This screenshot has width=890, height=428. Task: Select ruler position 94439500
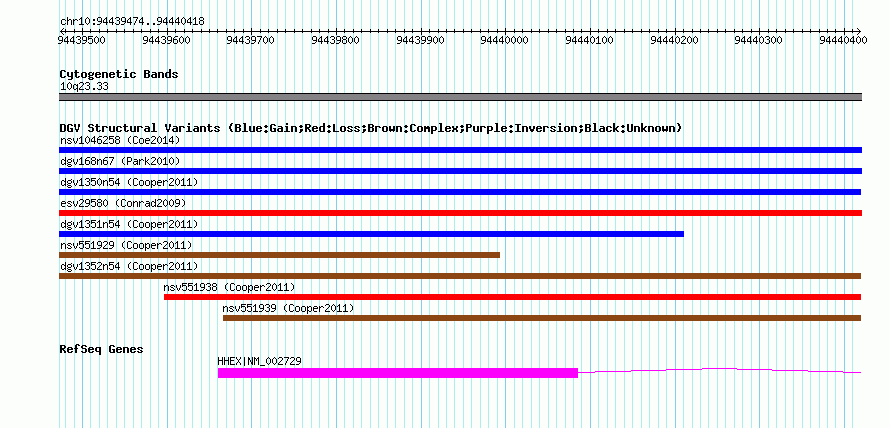(82, 40)
